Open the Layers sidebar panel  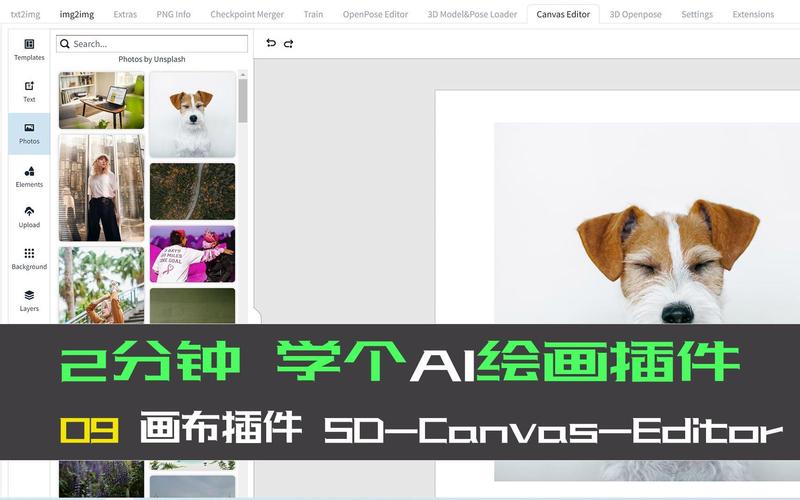(x=29, y=301)
